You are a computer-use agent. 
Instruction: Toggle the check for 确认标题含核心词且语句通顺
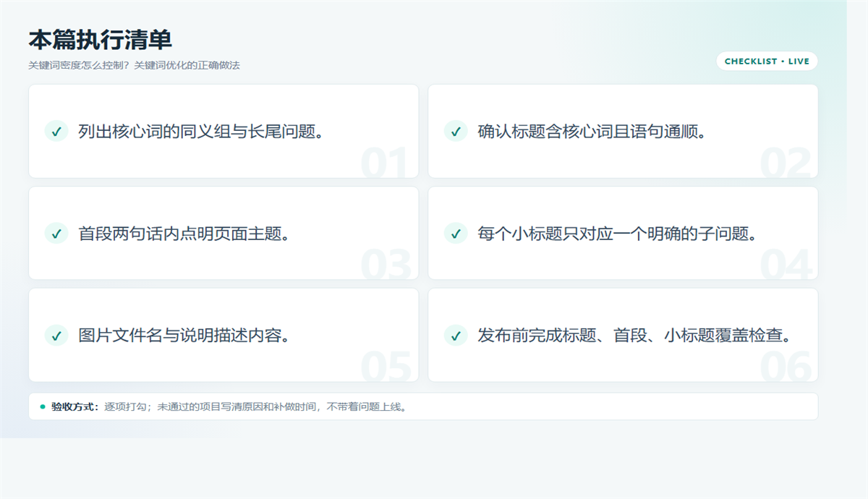456,131
